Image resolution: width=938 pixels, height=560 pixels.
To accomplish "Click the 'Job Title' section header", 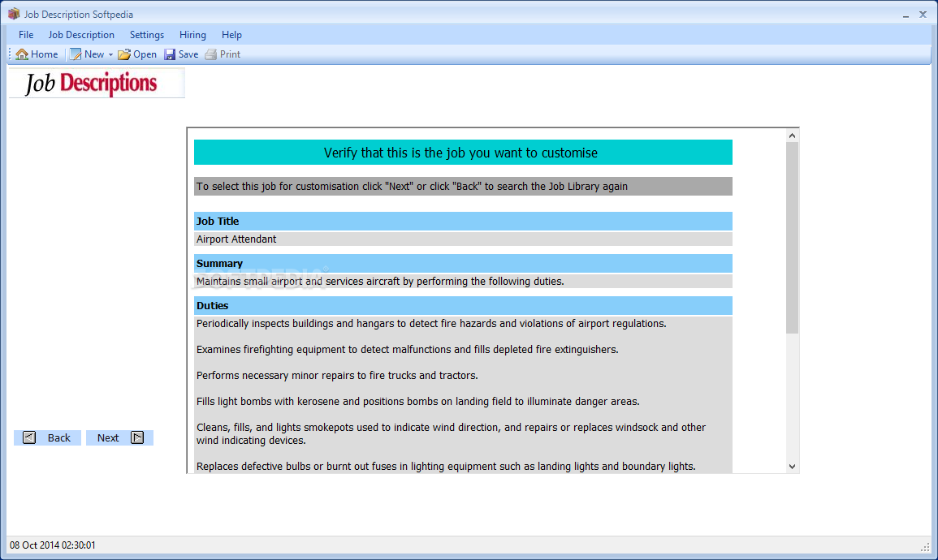I will 463,221.
